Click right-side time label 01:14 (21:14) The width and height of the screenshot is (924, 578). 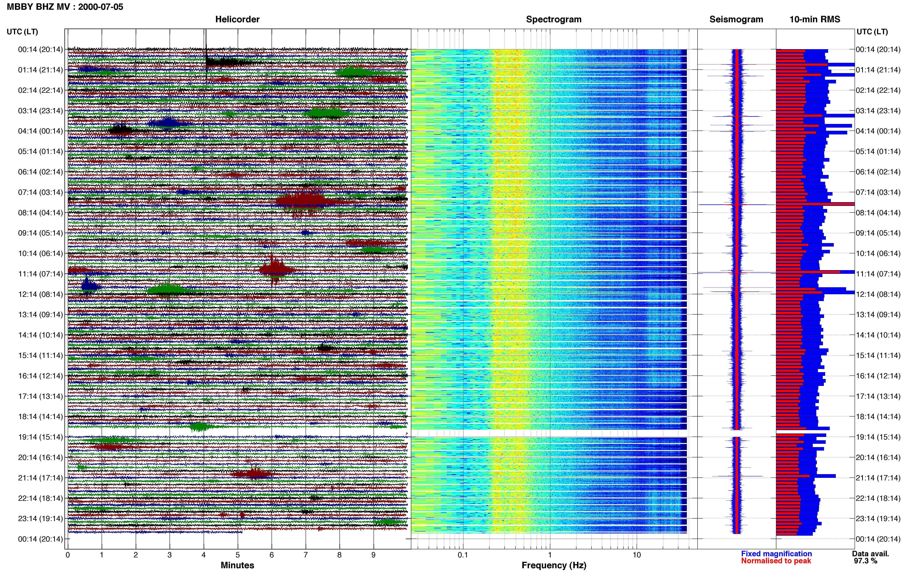[x=878, y=70]
